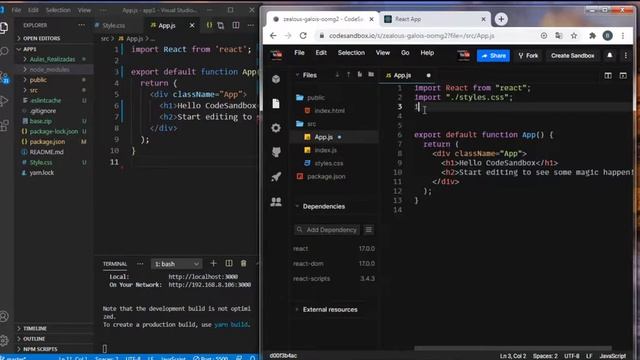Screen dimensions: 640x360
Task: Kill the VS Code terminal with trash icon
Action: tap(244, 264)
